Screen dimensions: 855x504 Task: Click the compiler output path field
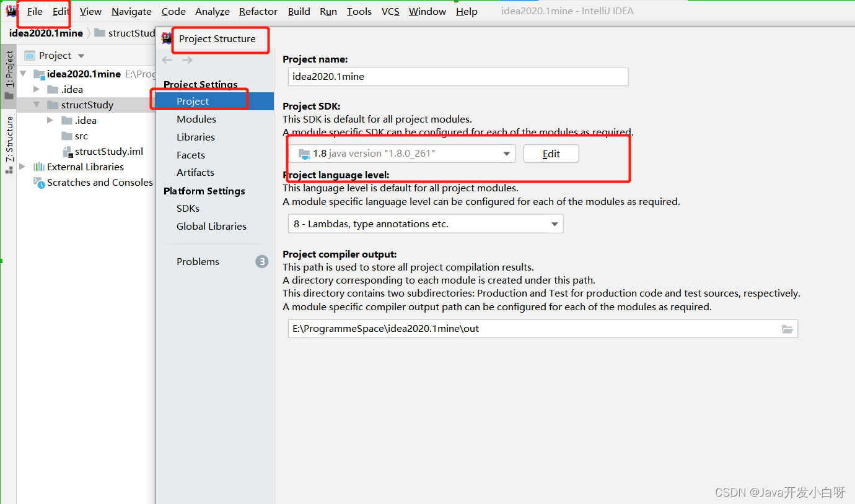(543, 329)
